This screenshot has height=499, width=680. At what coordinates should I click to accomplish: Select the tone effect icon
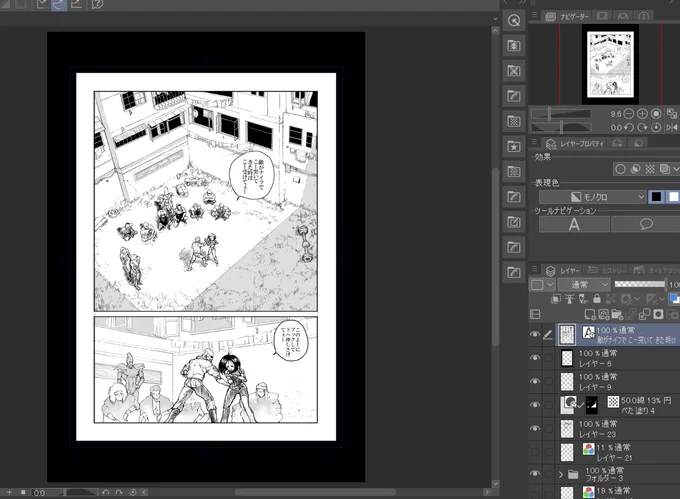650,169
